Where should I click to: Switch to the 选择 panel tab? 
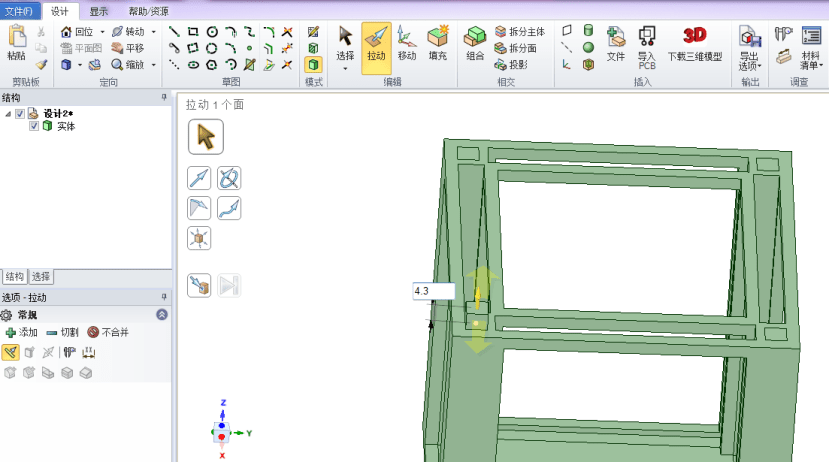pyautogui.click(x=41, y=276)
